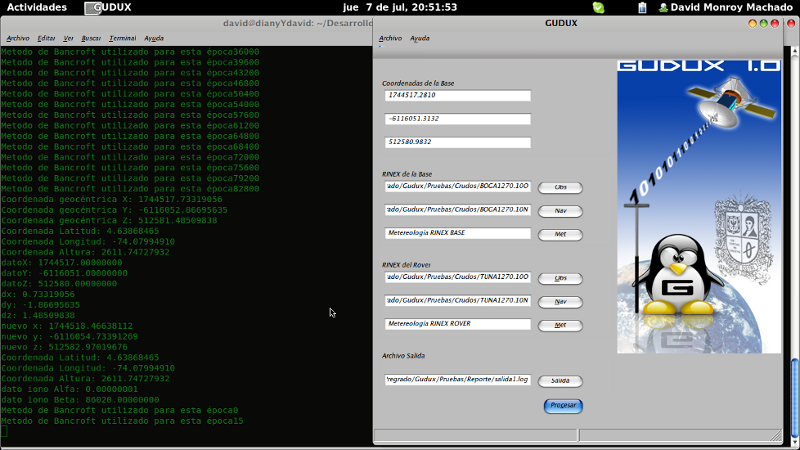Click the battery indicator icon
Screen dimensions: 800x450
(x=642, y=8)
